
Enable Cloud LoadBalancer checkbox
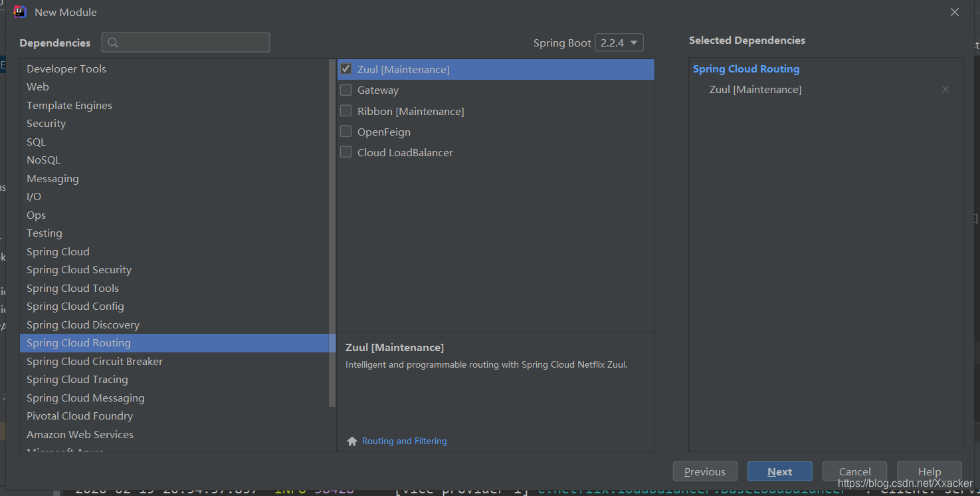pyautogui.click(x=345, y=152)
